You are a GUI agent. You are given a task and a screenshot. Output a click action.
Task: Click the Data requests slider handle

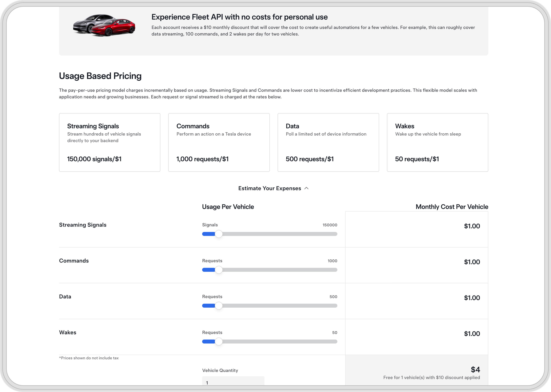coord(218,306)
